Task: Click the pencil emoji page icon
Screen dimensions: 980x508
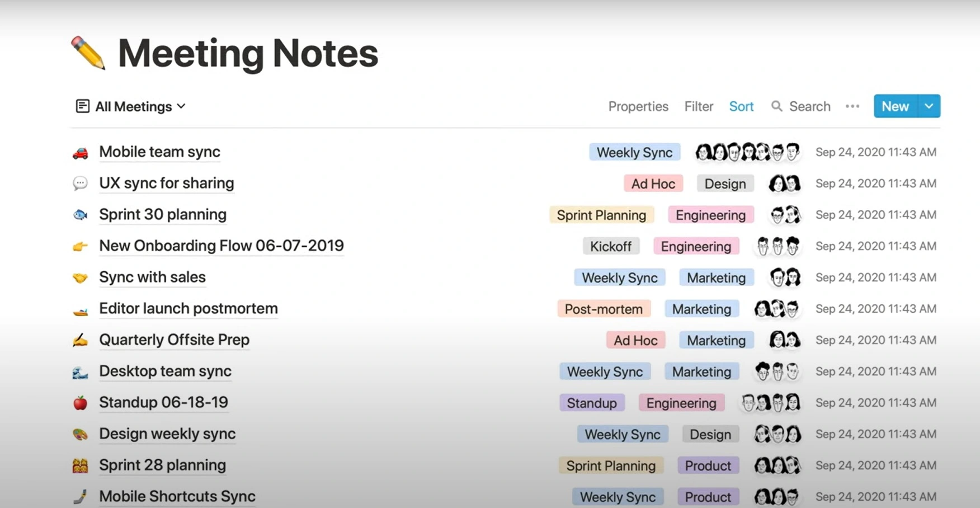Action: pos(88,53)
